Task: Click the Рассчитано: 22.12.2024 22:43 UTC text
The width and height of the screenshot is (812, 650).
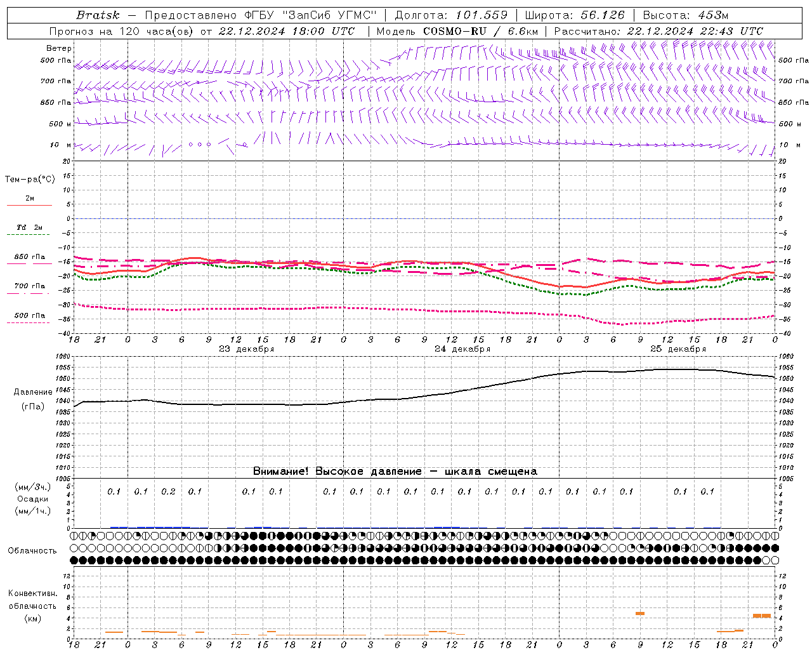Action: point(658,31)
